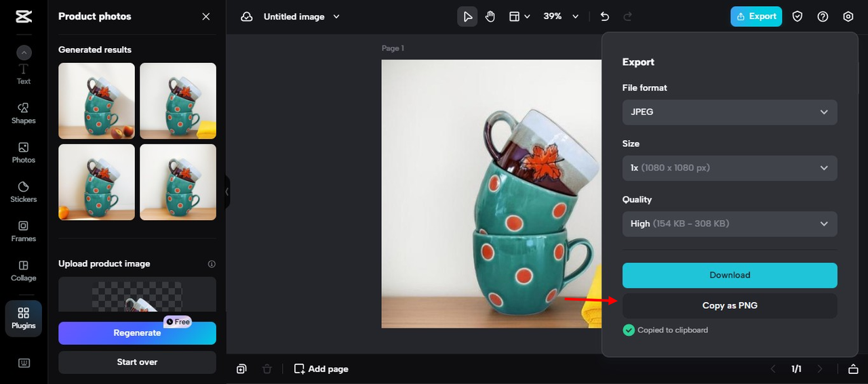Open the Shapes panel
Viewport: 868px width, 384px height.
pos(24,113)
